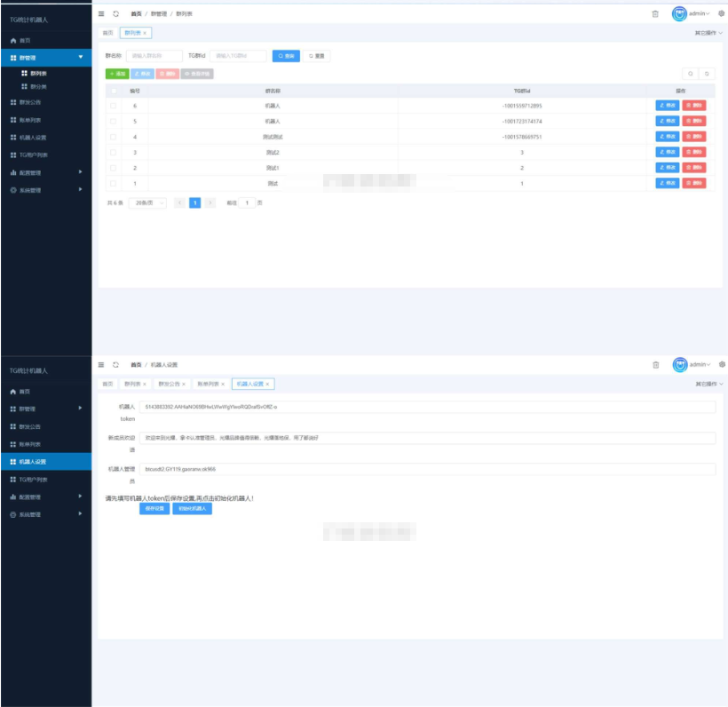The height and width of the screenshot is (707, 728).
Task: Click the red 删除 button for row 4
Action: 694,137
